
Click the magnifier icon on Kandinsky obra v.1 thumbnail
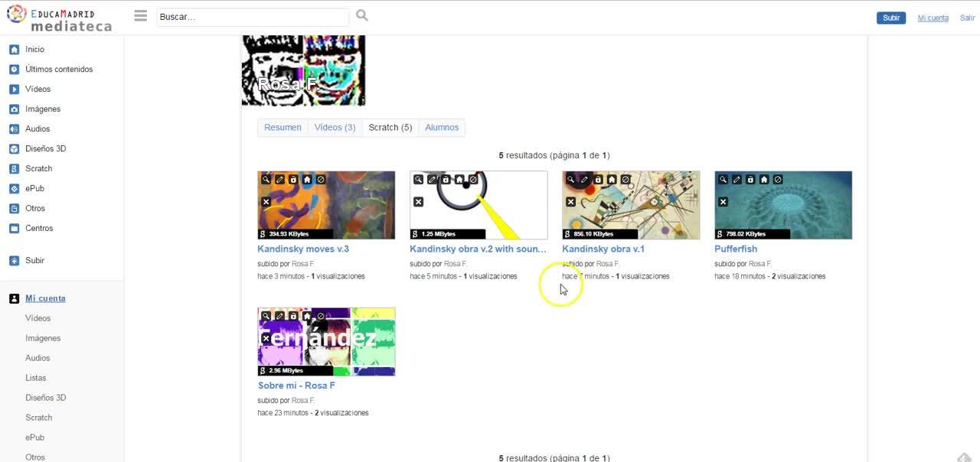570,180
